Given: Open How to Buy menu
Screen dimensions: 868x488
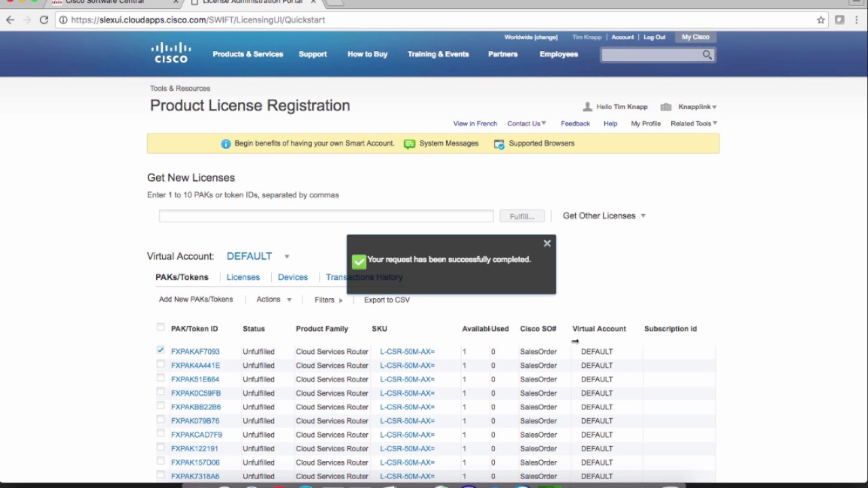Looking at the screenshot, I should pos(368,54).
